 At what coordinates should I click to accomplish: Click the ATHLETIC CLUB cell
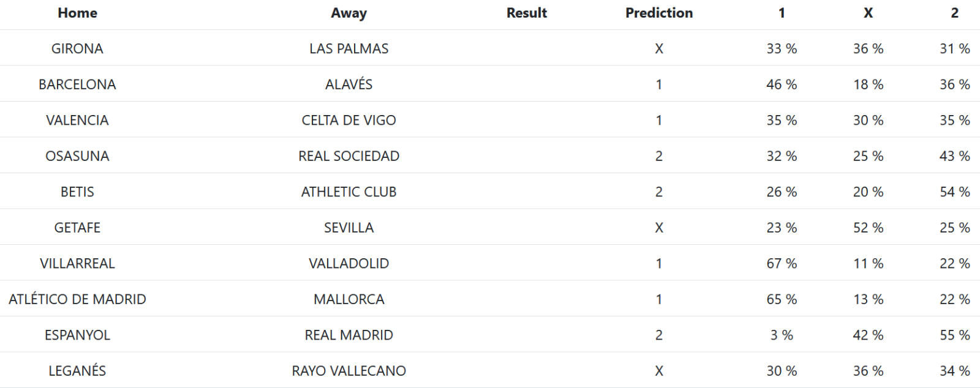click(349, 192)
